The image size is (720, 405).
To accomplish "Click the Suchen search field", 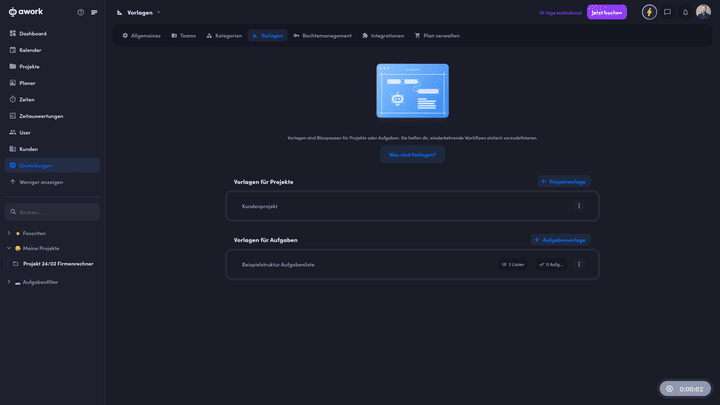I will [52, 212].
